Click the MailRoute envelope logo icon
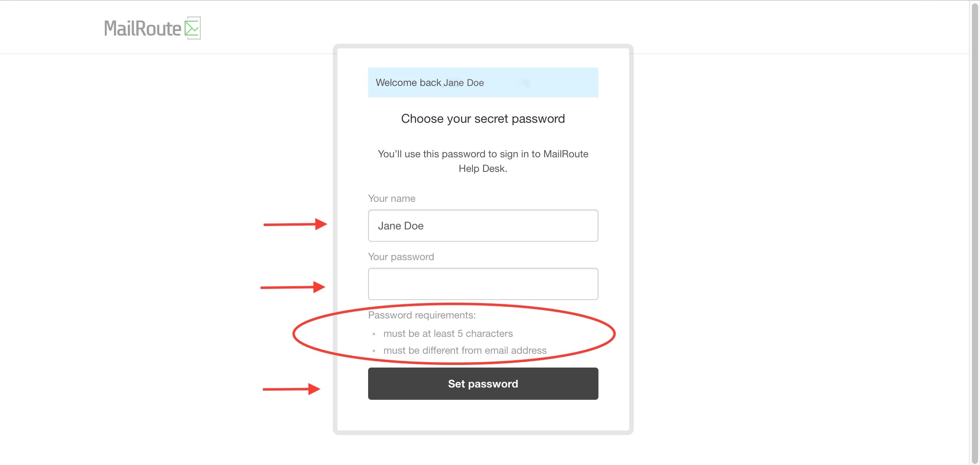 click(x=192, y=28)
